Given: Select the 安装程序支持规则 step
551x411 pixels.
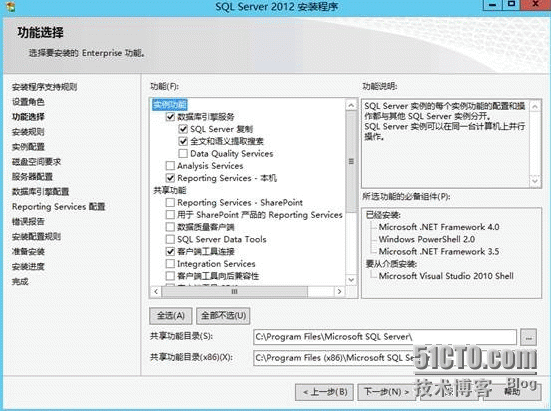Looking at the screenshot, I should [x=44, y=87].
